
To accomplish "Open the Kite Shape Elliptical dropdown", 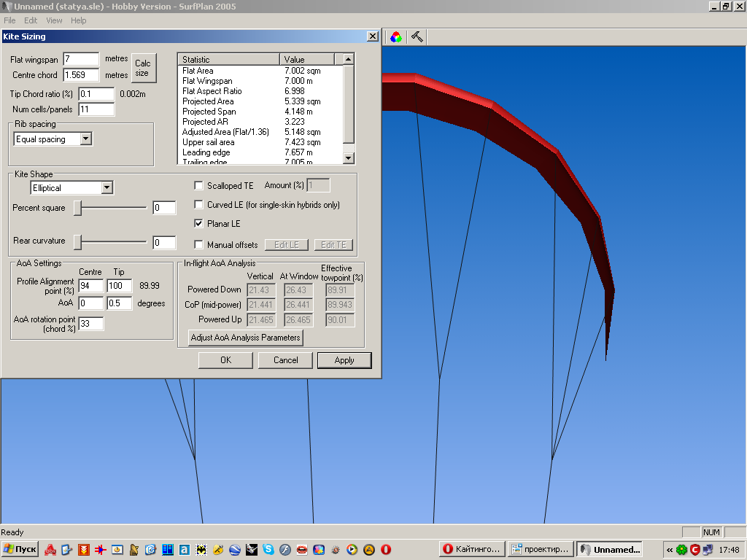I will pos(107,188).
